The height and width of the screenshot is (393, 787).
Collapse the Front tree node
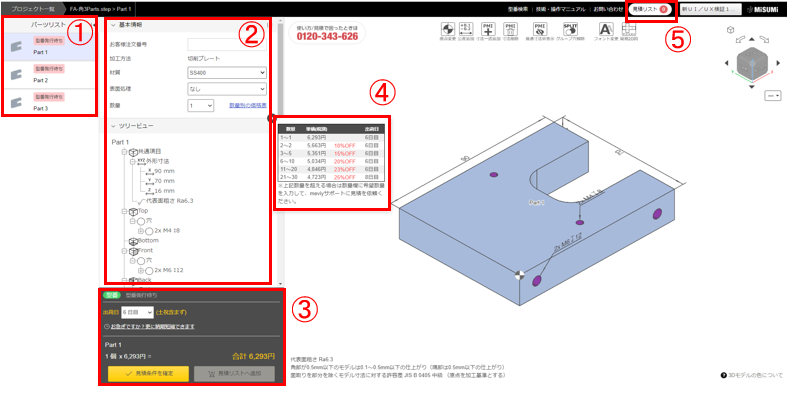[x=124, y=250]
